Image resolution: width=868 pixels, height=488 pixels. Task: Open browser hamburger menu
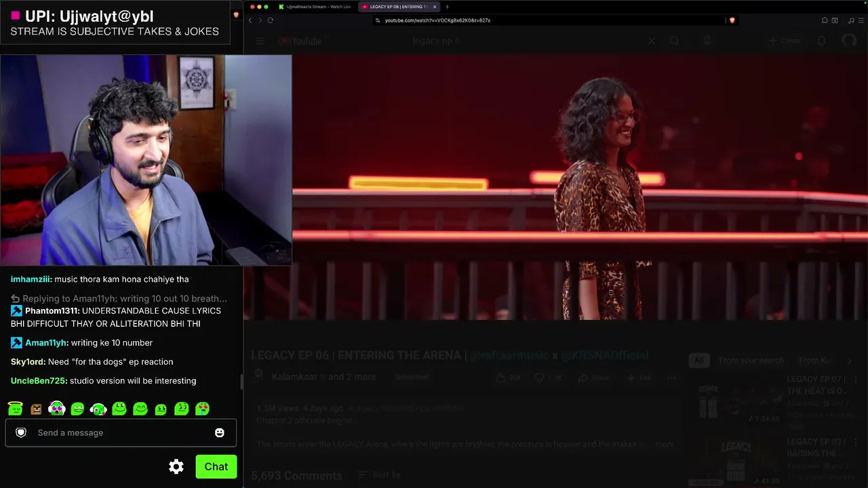[x=861, y=20]
